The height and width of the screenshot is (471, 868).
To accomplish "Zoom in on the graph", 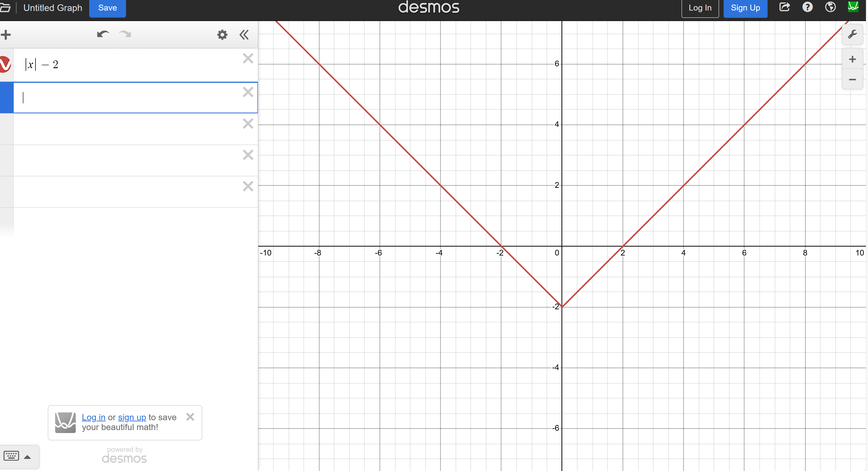I will (852, 59).
